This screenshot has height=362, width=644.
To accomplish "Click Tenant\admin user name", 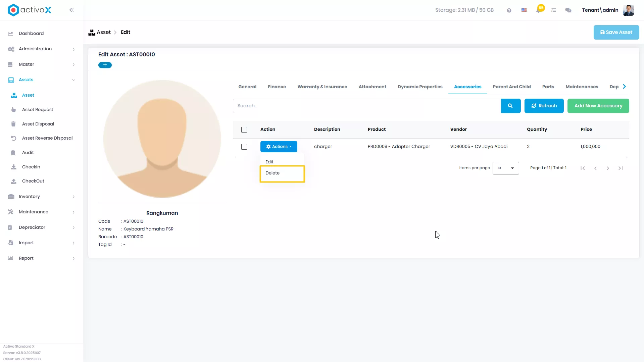I will [x=600, y=10].
